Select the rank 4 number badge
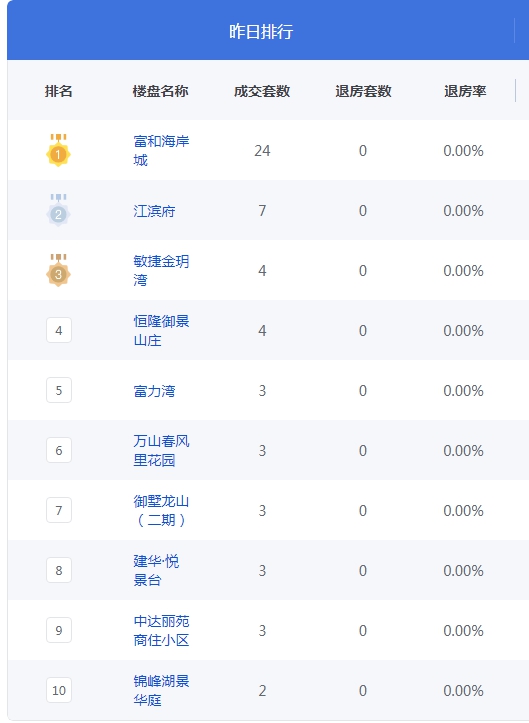529x723 pixels. (59, 330)
